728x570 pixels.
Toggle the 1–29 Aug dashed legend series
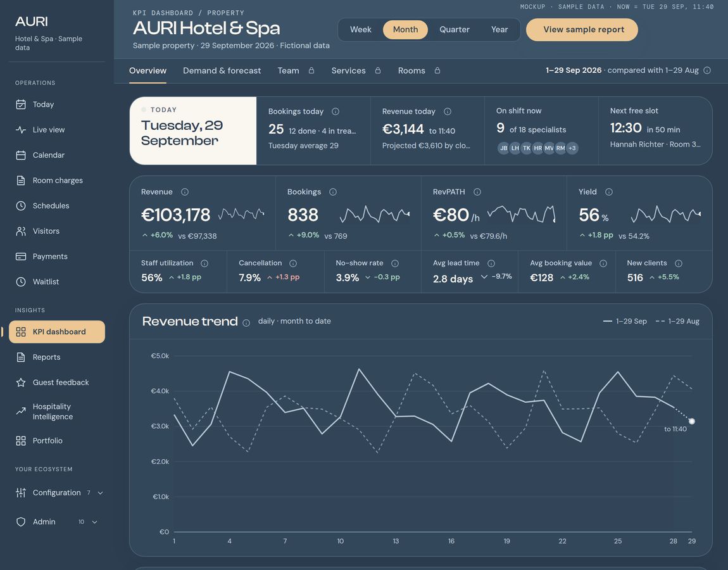677,322
